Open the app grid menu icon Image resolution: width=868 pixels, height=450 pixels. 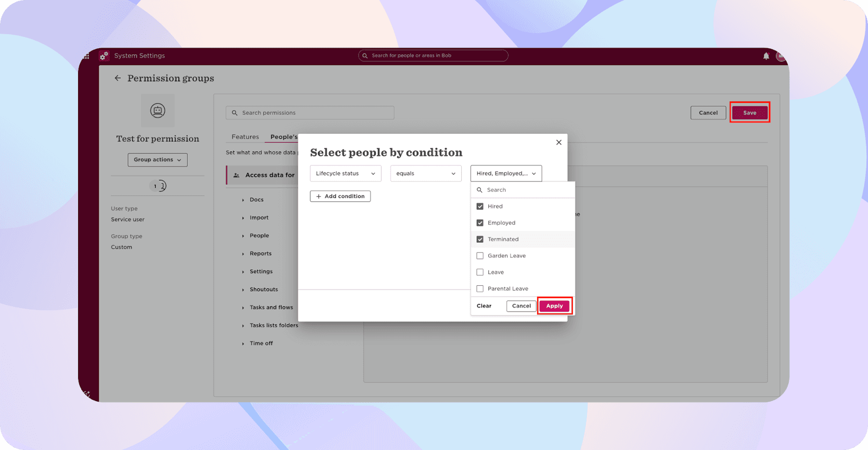(87, 56)
